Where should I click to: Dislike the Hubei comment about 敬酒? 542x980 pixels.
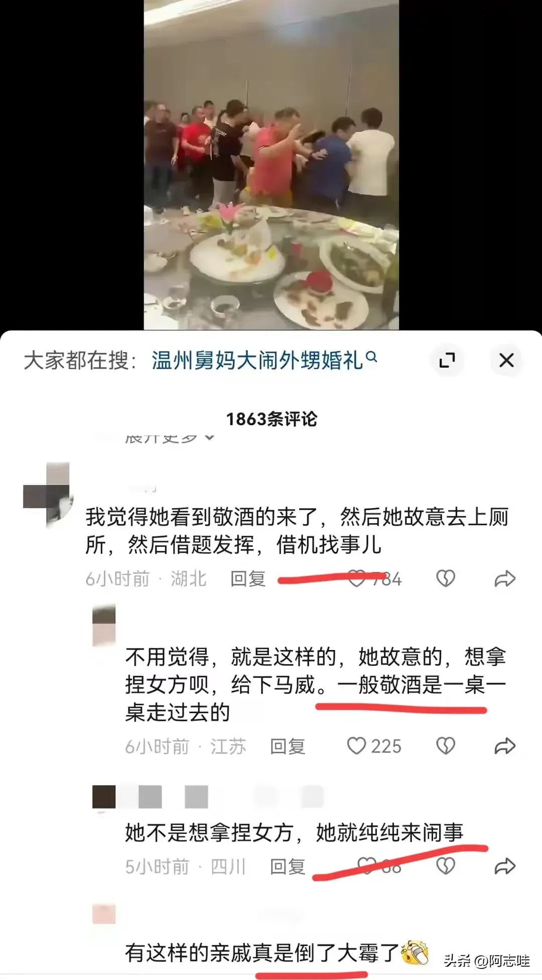pyautogui.click(x=445, y=579)
